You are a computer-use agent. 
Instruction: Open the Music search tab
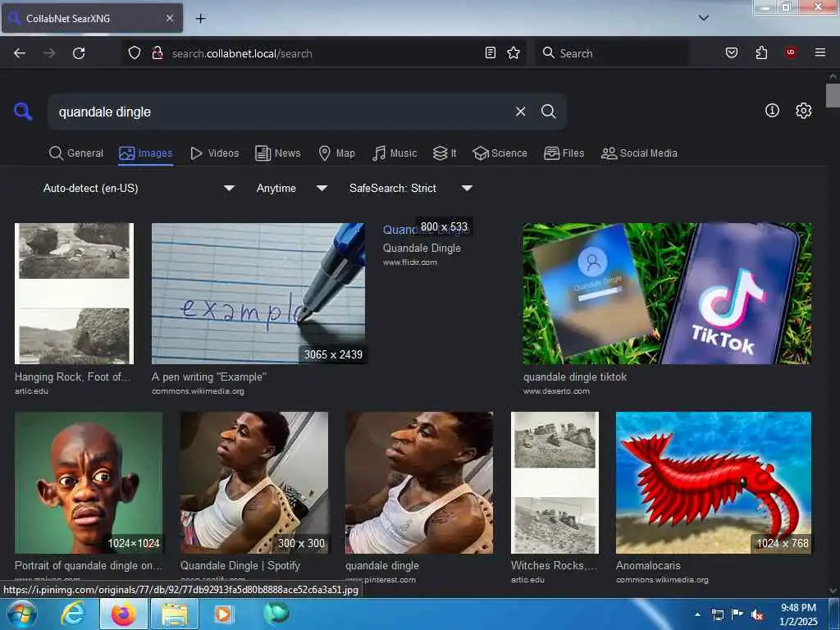pos(395,153)
